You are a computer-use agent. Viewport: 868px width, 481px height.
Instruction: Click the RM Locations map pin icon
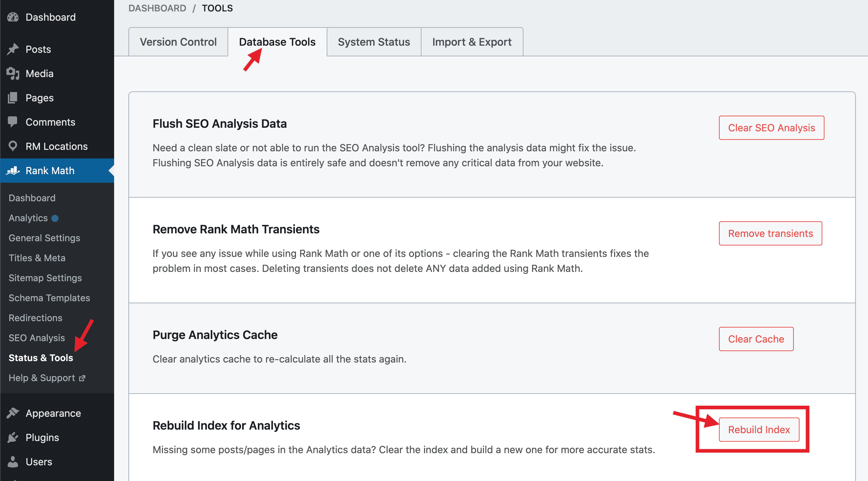coord(13,146)
